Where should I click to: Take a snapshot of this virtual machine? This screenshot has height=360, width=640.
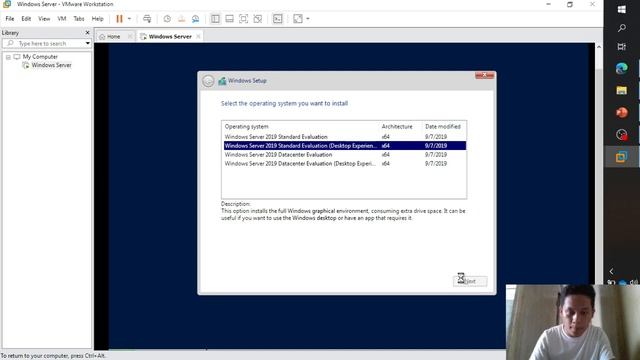coord(167,19)
